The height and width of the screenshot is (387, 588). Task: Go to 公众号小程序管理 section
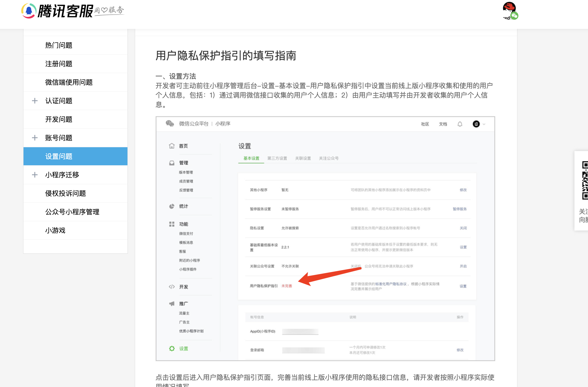(72, 212)
